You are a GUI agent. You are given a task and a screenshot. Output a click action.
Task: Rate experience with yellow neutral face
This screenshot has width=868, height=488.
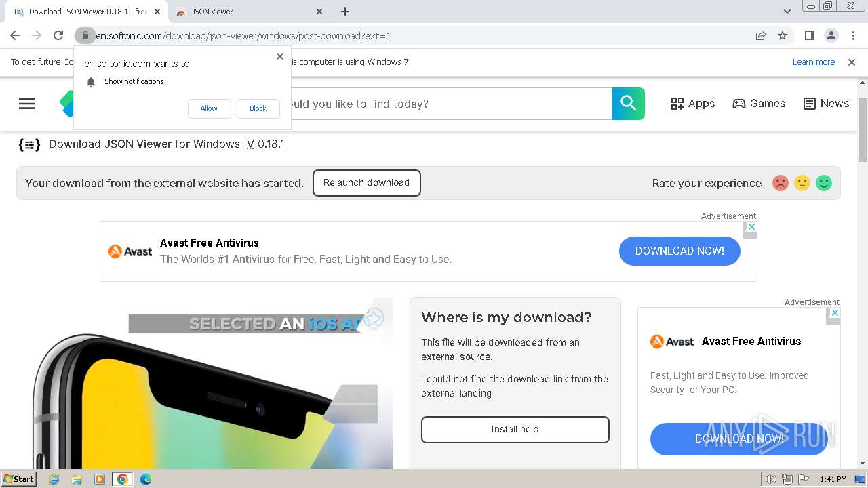point(802,183)
